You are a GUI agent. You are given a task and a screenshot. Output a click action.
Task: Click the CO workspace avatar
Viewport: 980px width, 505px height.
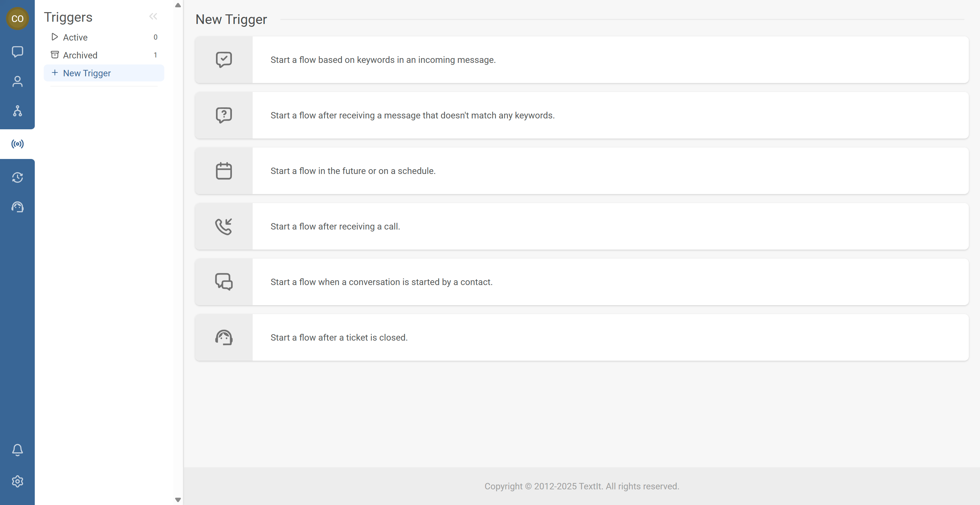click(x=17, y=18)
